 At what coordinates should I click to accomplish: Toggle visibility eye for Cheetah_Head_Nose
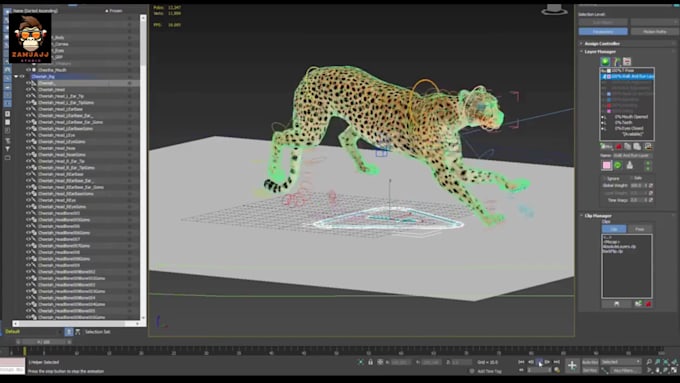click(28, 148)
